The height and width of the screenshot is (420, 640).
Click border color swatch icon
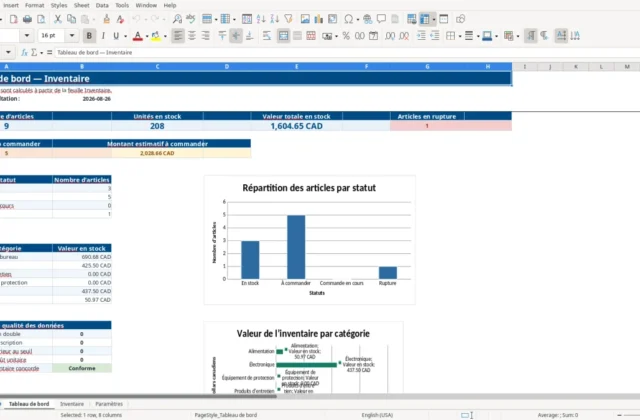[x=487, y=36]
